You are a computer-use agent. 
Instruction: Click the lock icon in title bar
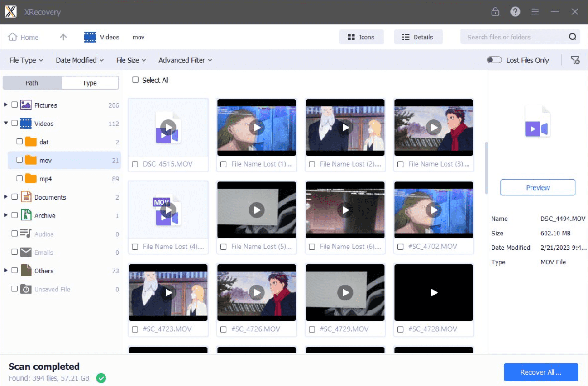click(x=495, y=12)
